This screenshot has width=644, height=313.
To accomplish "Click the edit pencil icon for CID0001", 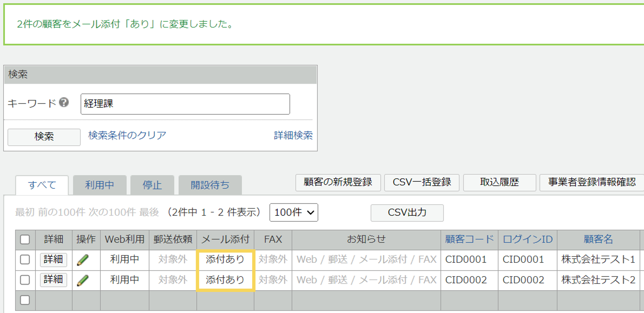I will click(x=83, y=260).
